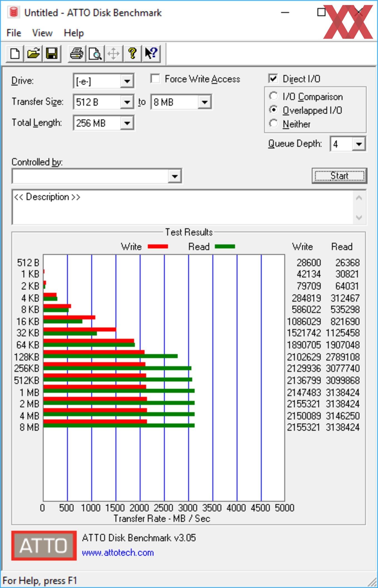
Task: Print results with the printer icon
Action: click(x=77, y=53)
